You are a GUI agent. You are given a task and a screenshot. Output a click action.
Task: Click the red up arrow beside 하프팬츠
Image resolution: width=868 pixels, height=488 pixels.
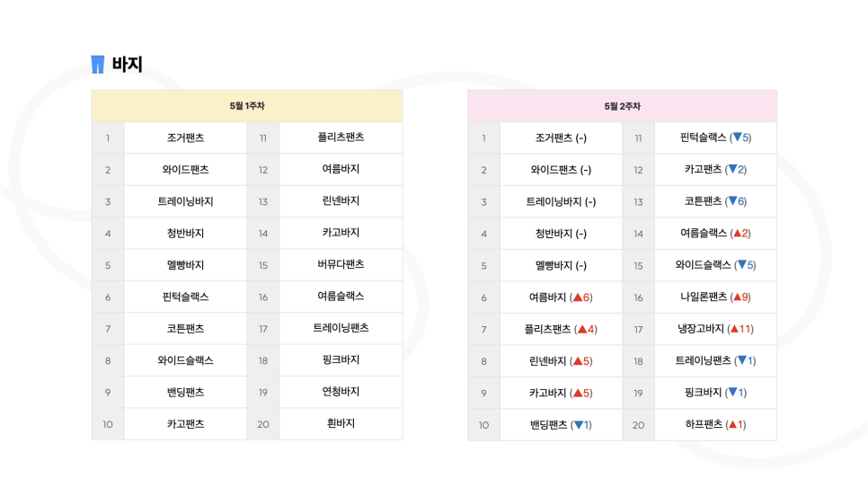coord(732,425)
